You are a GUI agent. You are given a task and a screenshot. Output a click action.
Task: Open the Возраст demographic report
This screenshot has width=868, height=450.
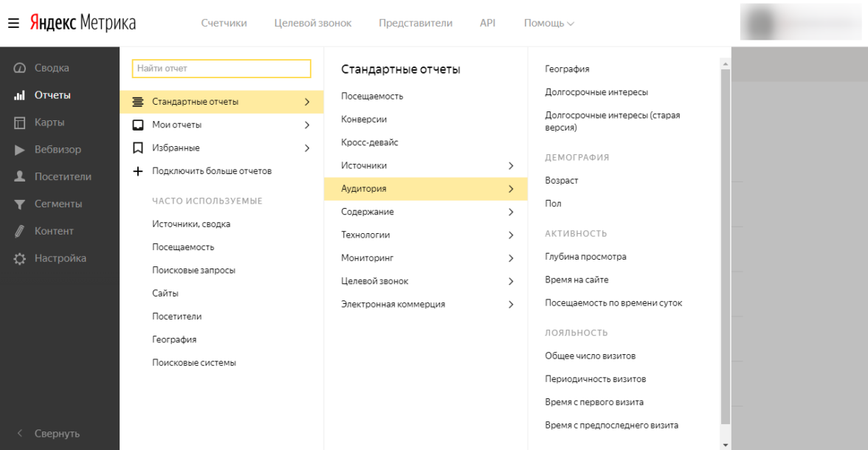[561, 181]
